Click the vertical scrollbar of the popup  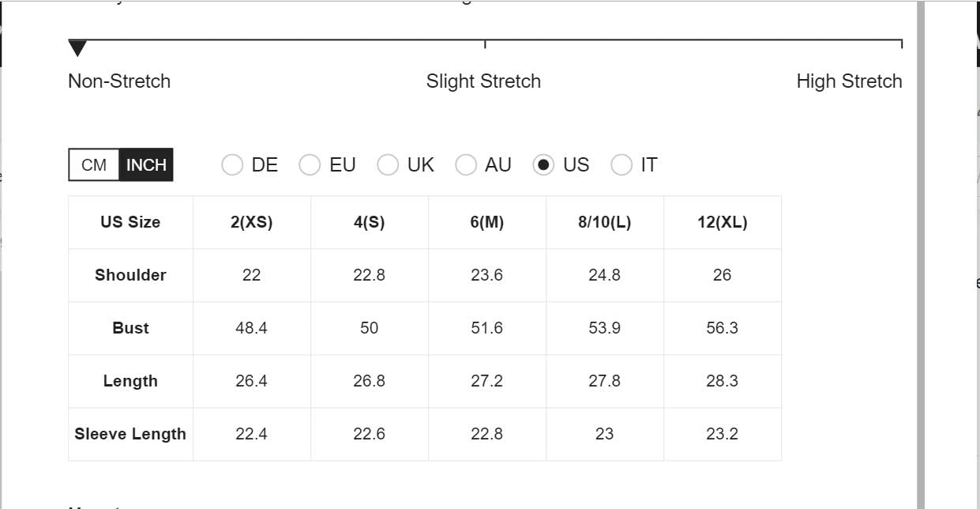pos(920,254)
